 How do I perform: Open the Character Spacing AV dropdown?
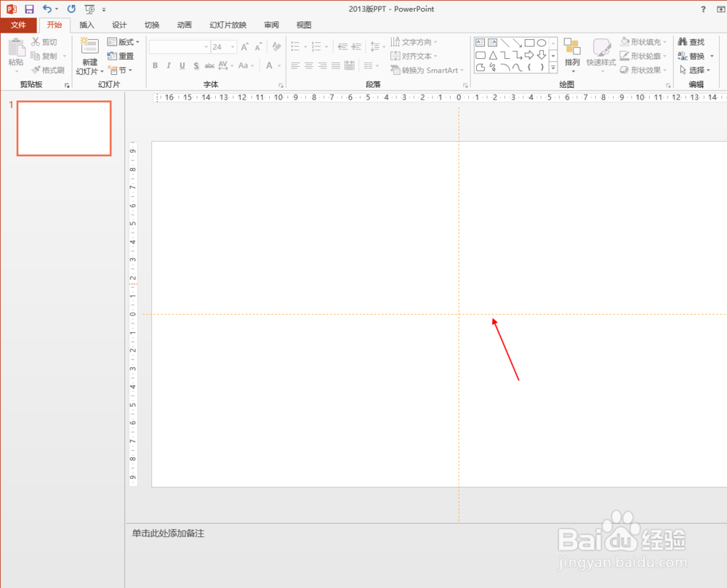(225, 66)
